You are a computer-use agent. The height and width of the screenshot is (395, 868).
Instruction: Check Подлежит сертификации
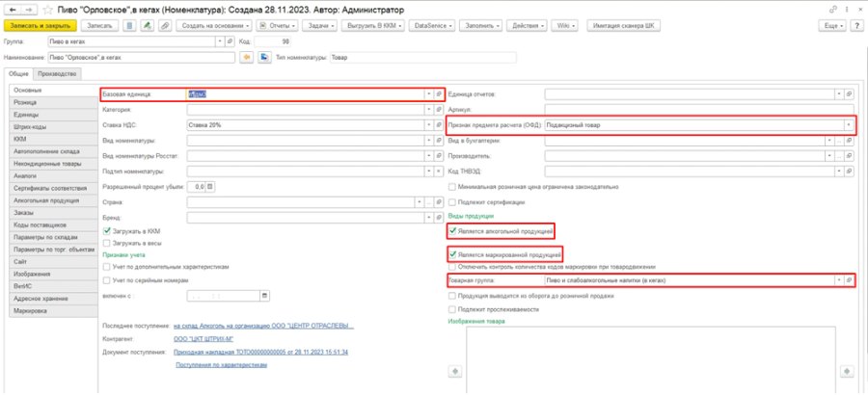click(453, 202)
